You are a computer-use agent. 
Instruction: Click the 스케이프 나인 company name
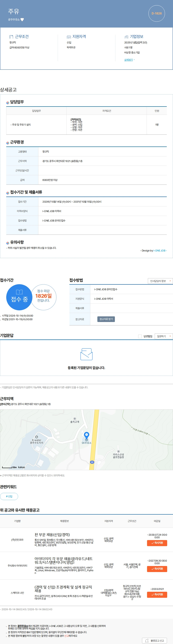17,593
